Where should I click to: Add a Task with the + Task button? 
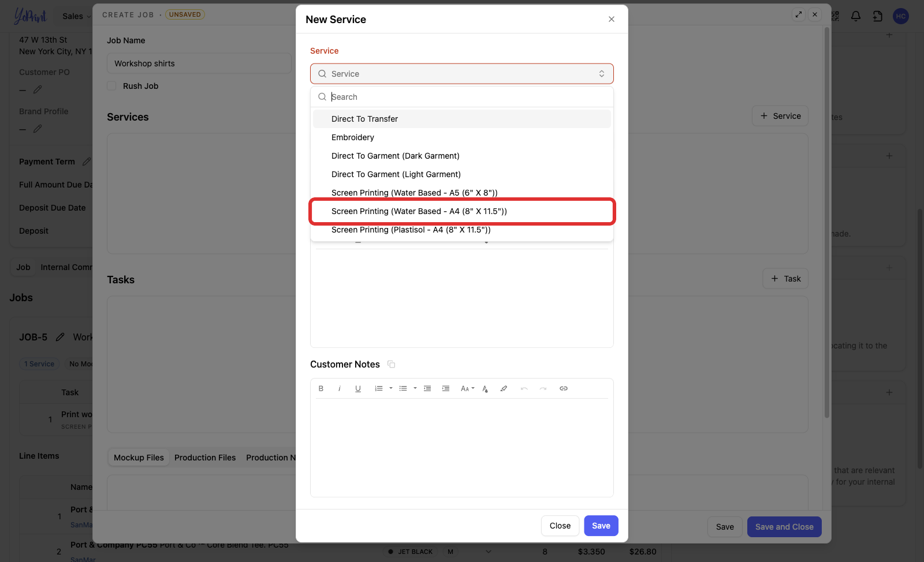tap(785, 279)
